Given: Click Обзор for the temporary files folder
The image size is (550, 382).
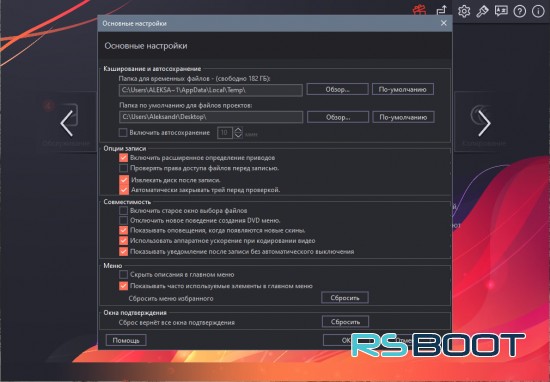Looking at the screenshot, I should click(337, 89).
